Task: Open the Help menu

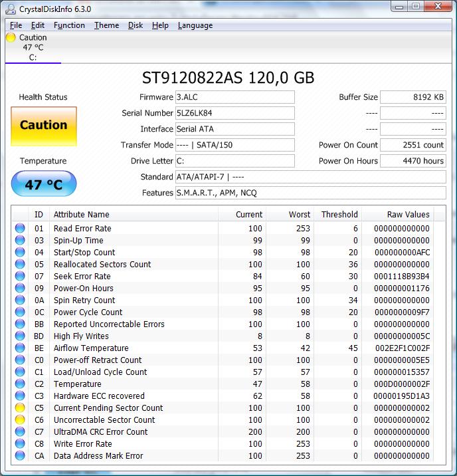Action: click(160, 25)
